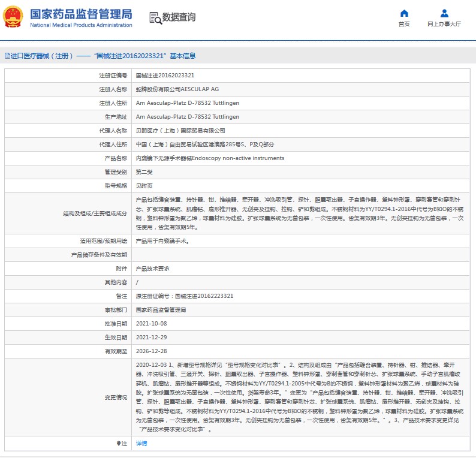This screenshot has height=458, width=476.
Task: Go to 首页 via home icon
Action: point(404,13)
